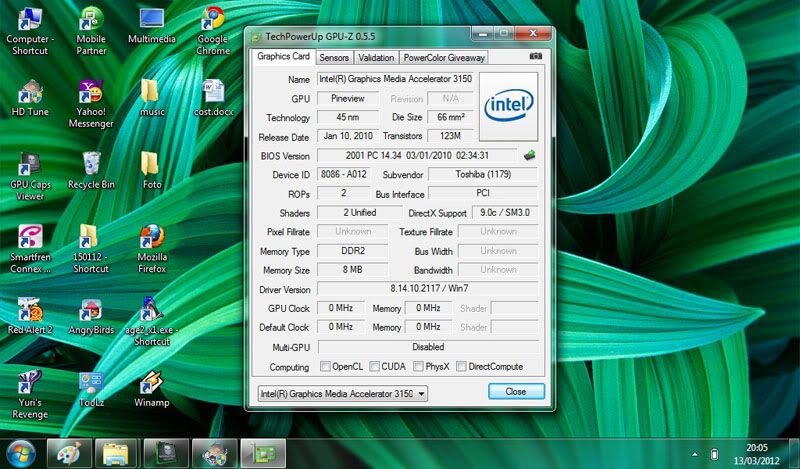Click the GPU field showing Pineview
Screen dimensions: 800x469
click(x=348, y=98)
